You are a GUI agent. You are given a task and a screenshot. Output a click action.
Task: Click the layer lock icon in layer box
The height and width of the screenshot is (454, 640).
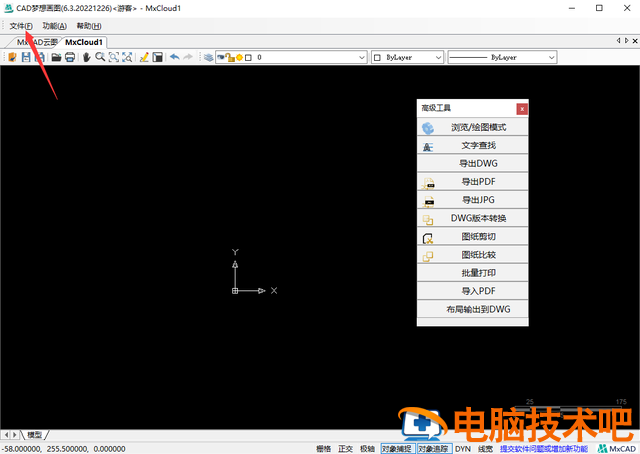tap(230, 58)
